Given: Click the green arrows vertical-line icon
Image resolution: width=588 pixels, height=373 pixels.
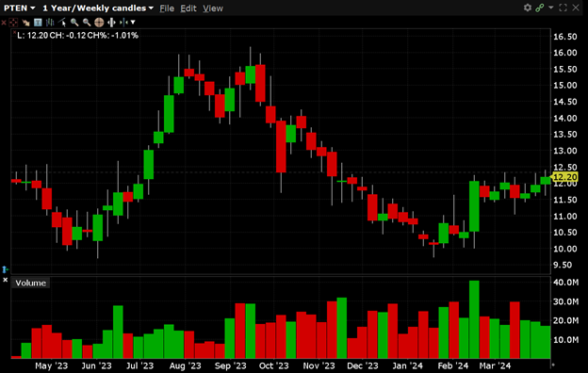Looking at the screenshot, I should tap(123, 23).
